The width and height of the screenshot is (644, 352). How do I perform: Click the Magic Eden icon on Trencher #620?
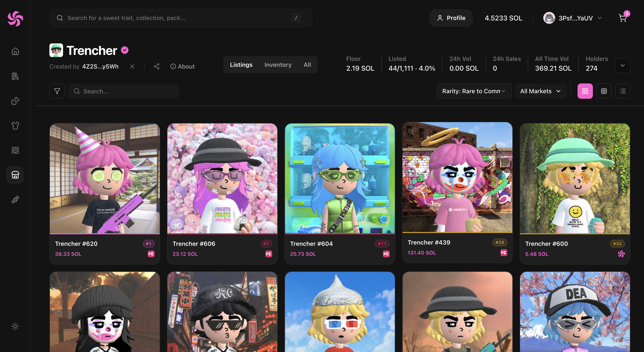(x=151, y=254)
